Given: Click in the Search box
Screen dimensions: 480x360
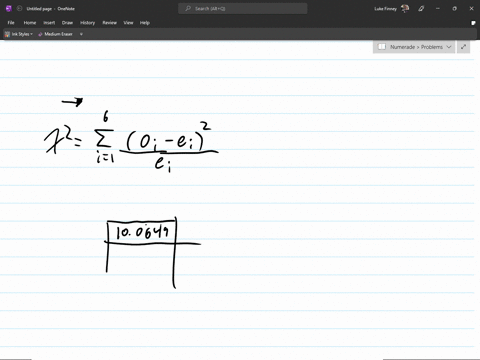Looking at the screenshot, I should click(243, 9).
